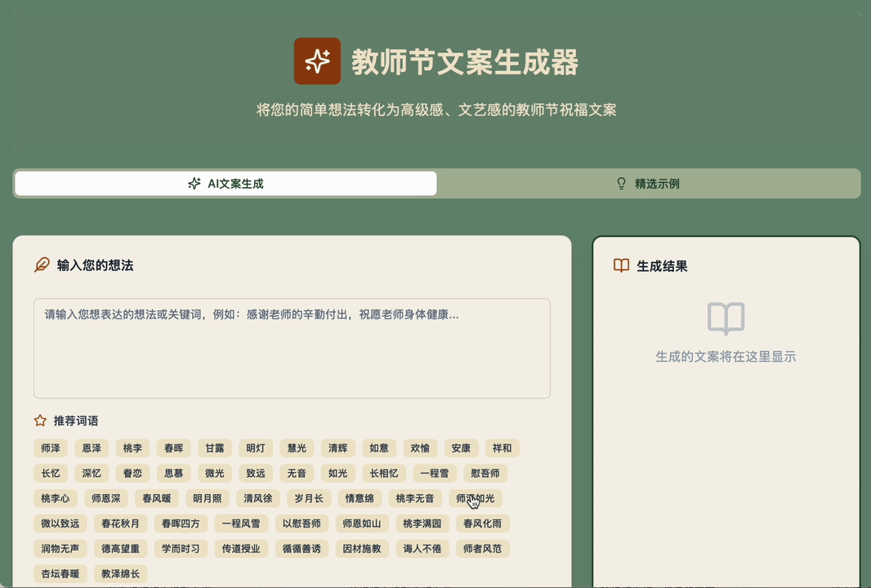Image resolution: width=871 pixels, height=588 pixels.
Task: Select the 诲人不倦 phrase tag
Action: click(x=421, y=549)
